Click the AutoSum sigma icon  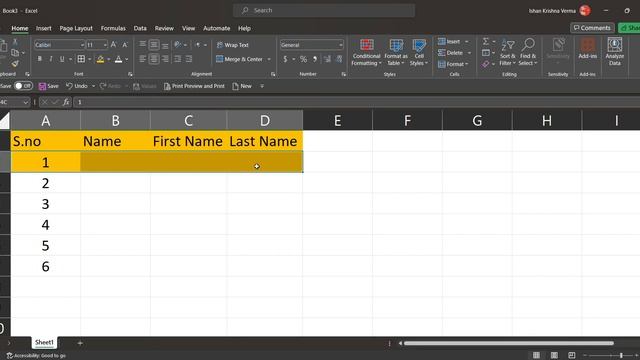coord(486,41)
